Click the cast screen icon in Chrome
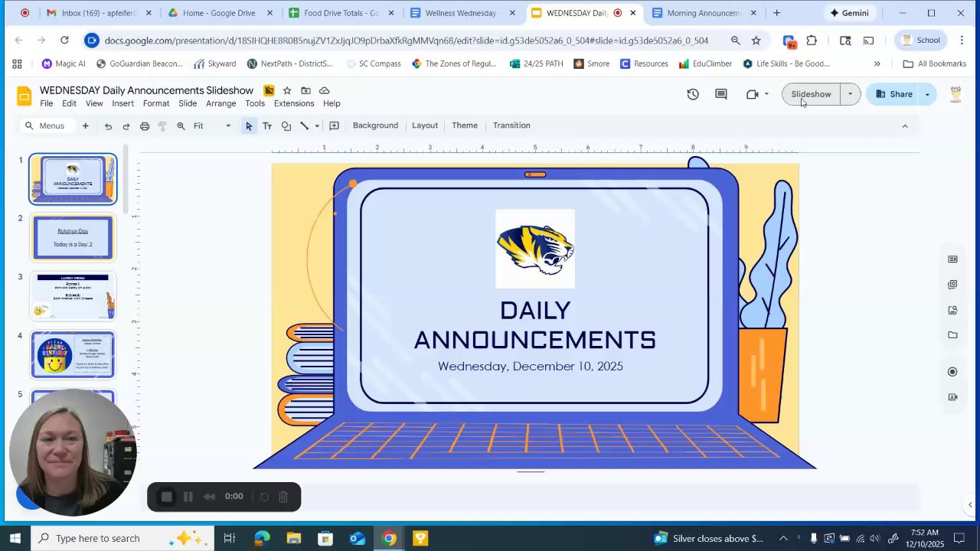The width and height of the screenshot is (980, 551). tap(868, 41)
